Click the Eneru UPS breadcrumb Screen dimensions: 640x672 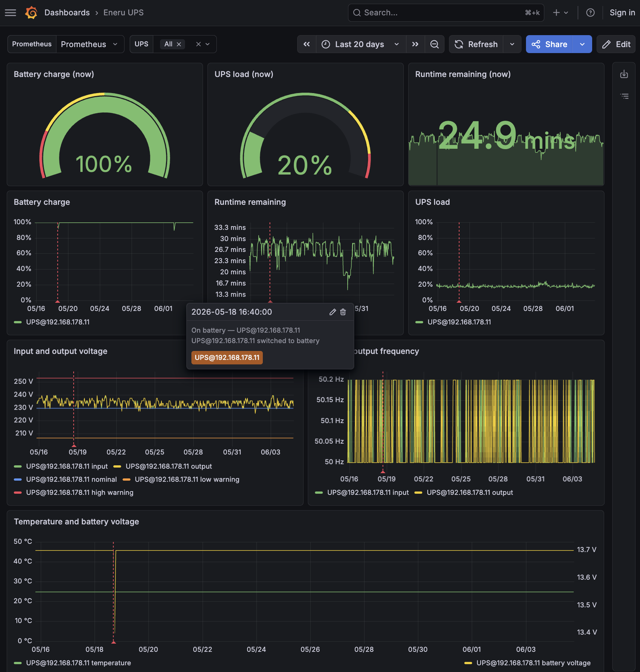pos(123,13)
